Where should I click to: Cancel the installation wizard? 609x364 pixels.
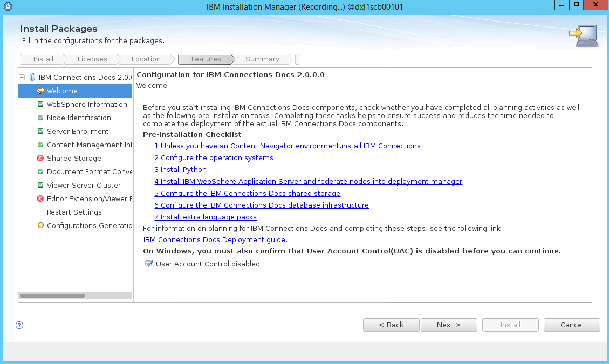pos(572,325)
